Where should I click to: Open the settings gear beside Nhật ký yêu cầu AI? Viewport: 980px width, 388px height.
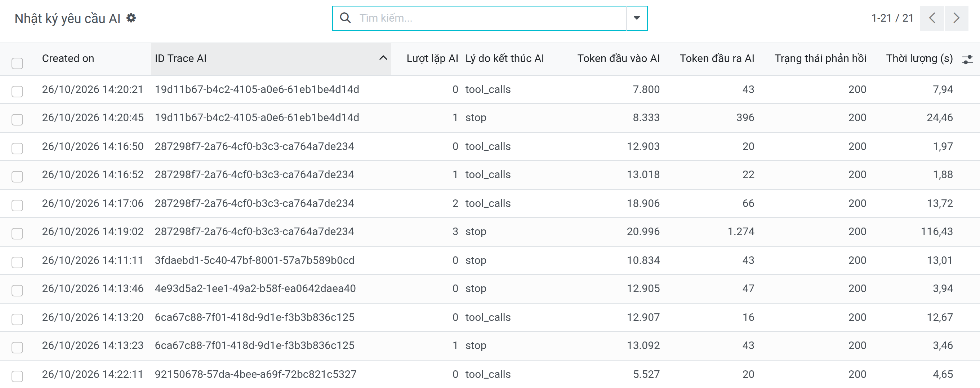(131, 18)
